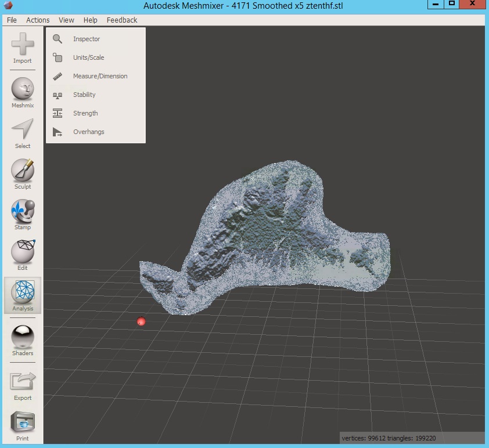Click the Inspector magnifier icon
Image resolution: width=489 pixels, height=448 pixels.
pyautogui.click(x=57, y=39)
